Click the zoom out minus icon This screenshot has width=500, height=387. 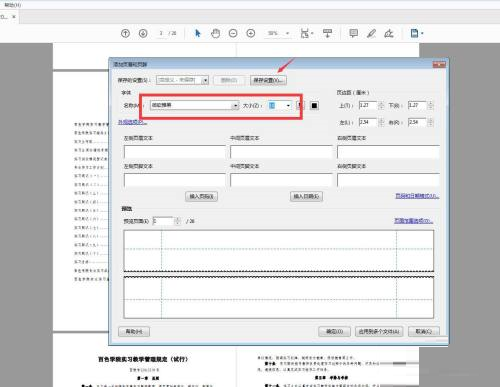(233, 33)
